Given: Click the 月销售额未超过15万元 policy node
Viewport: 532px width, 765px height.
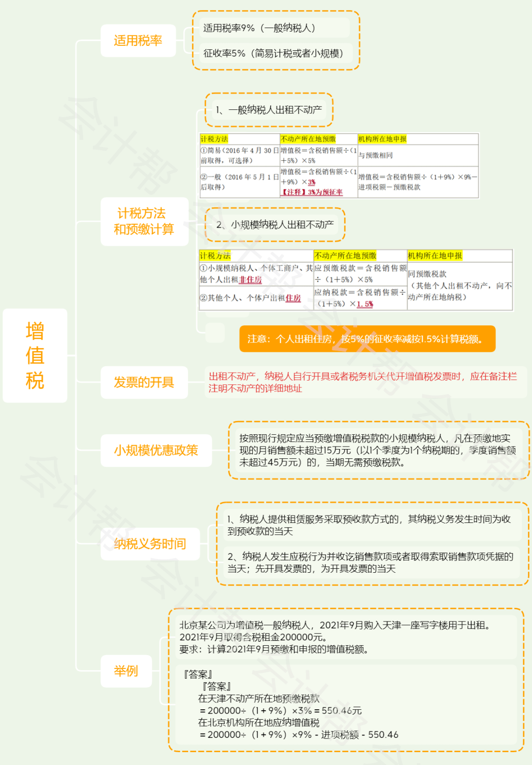Looking at the screenshot, I should [x=378, y=451].
